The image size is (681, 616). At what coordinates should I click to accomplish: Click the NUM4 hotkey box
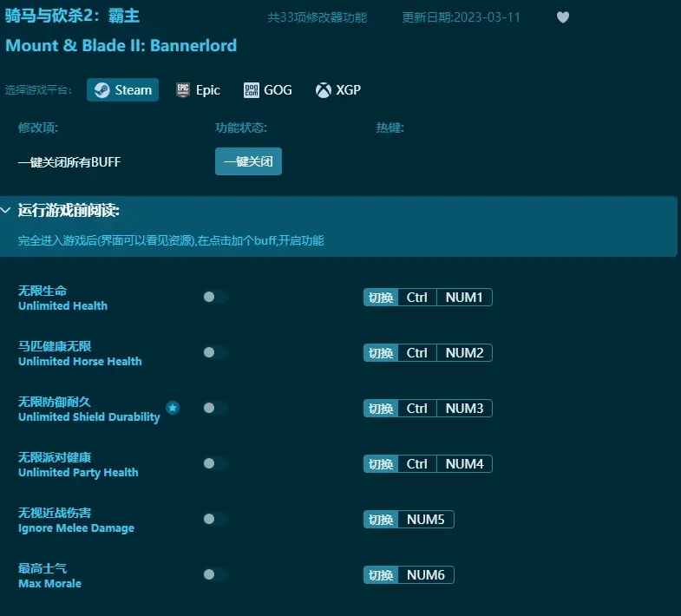[464, 464]
